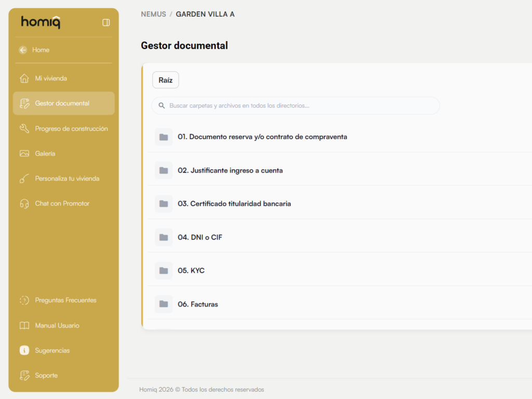The image size is (532, 399).
Task: Go to the NEMUS breadcrumb link
Action: (153, 14)
